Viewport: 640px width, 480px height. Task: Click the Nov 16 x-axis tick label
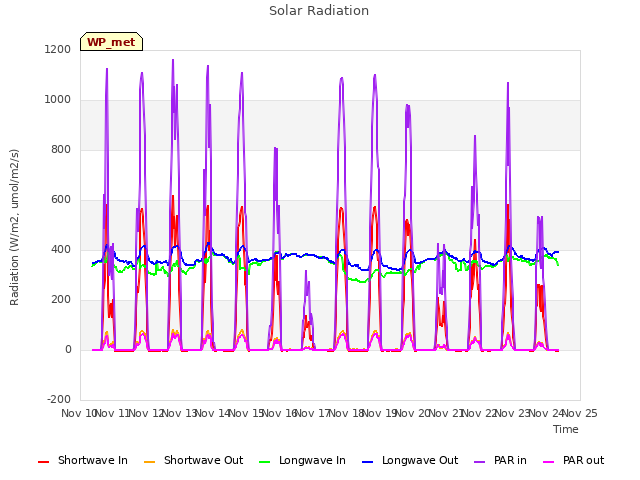coord(280,413)
